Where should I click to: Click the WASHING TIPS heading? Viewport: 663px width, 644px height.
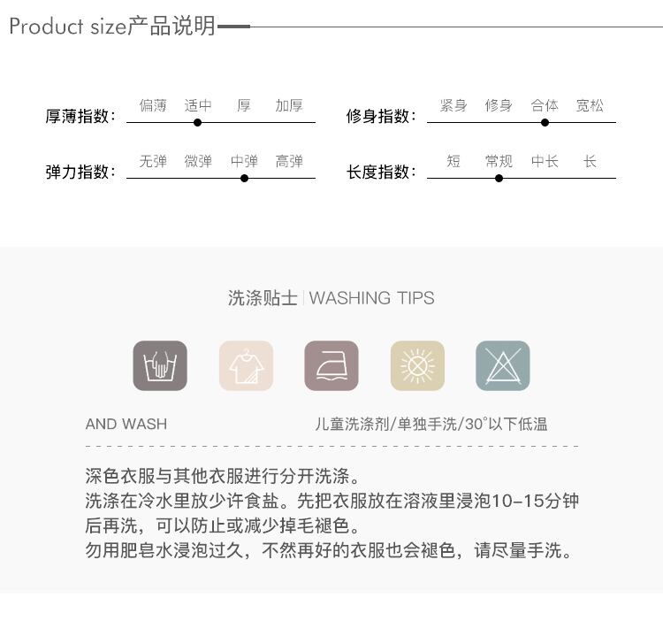371,298
